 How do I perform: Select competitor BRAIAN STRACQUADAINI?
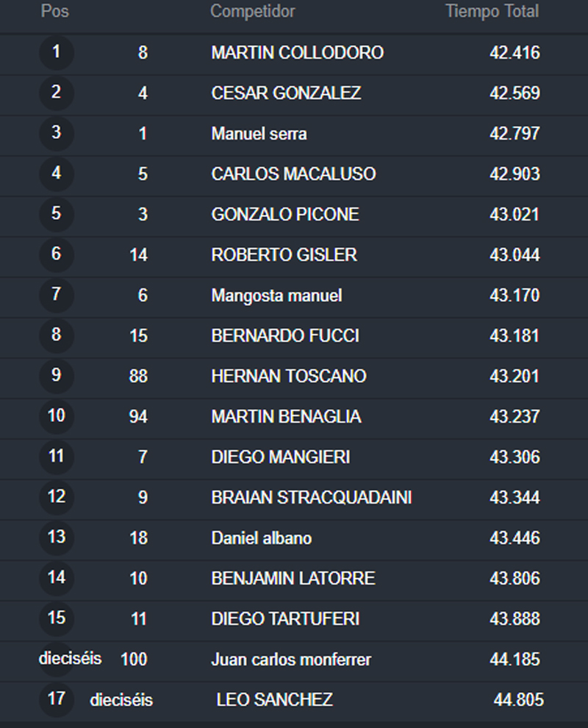(312, 497)
